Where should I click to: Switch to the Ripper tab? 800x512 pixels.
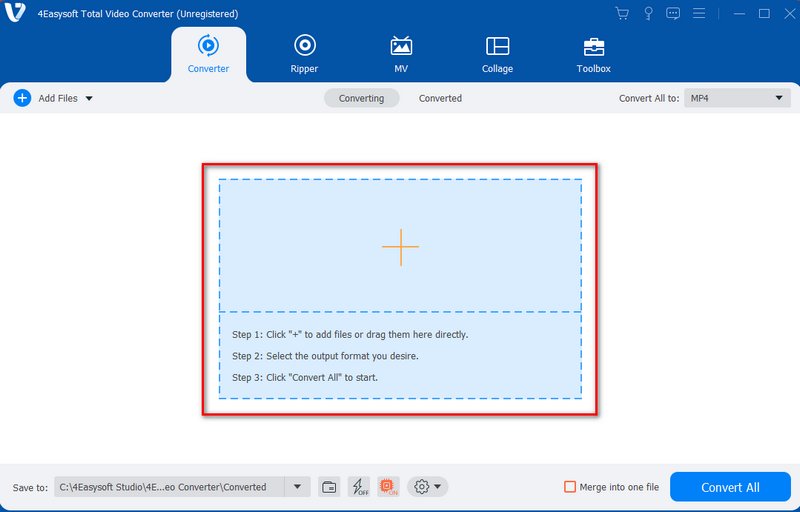coord(304,54)
